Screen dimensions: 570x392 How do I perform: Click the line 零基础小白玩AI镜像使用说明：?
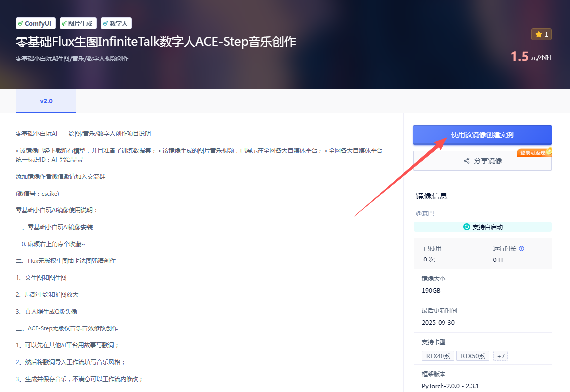pyautogui.click(x=57, y=210)
